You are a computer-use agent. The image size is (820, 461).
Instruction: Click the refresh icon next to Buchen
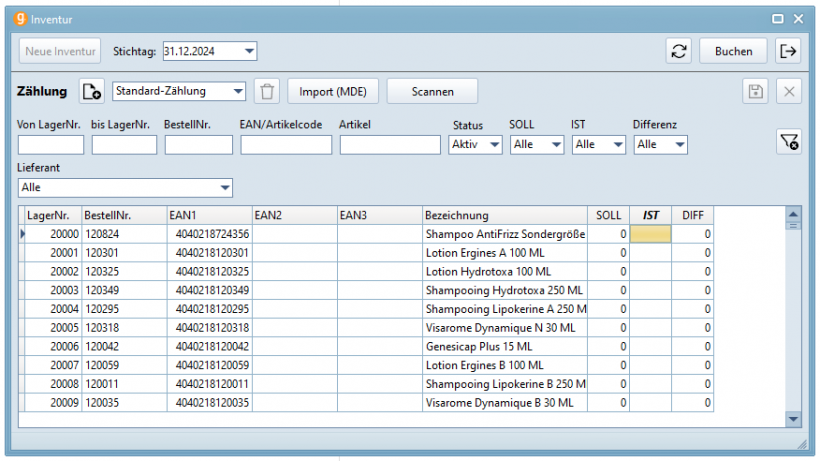680,51
